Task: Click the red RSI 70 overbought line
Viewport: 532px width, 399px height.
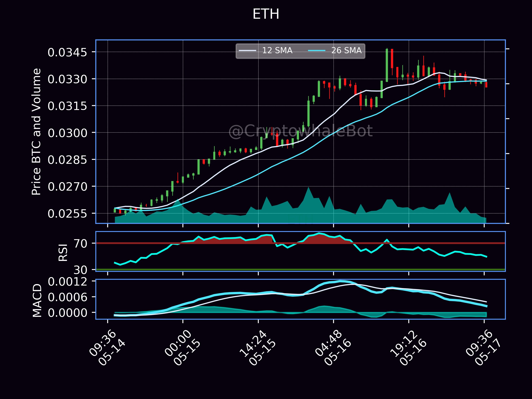Action: coord(300,243)
